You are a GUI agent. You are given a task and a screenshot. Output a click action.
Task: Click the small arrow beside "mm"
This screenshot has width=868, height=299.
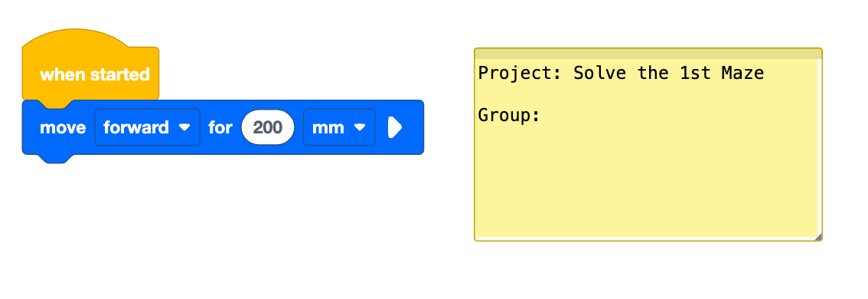(360, 127)
